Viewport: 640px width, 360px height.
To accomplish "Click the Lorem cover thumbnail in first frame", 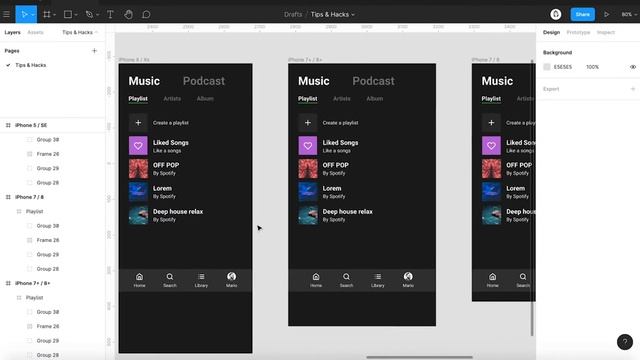I will click(x=138, y=192).
